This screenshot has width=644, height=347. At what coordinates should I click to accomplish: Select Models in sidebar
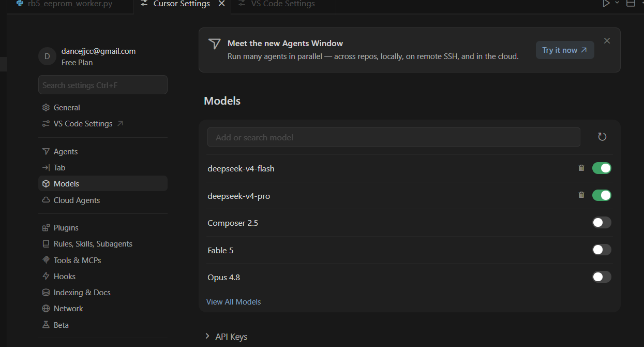[103, 184]
